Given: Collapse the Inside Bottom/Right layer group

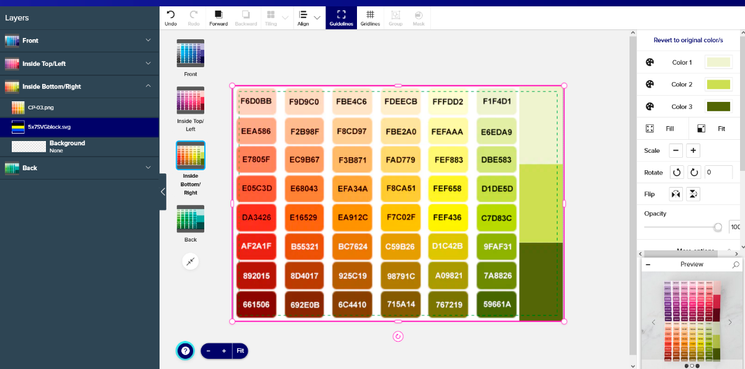Looking at the screenshot, I should coord(148,86).
